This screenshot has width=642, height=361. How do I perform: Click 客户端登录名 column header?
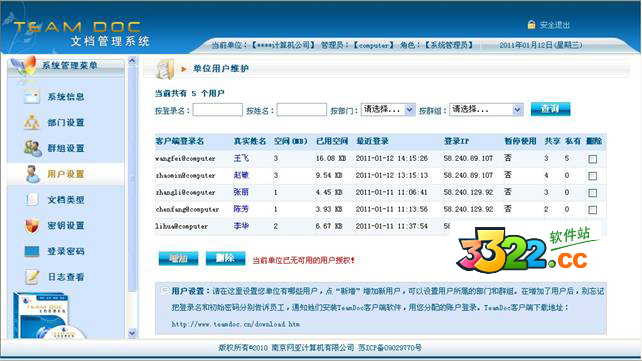(180, 141)
